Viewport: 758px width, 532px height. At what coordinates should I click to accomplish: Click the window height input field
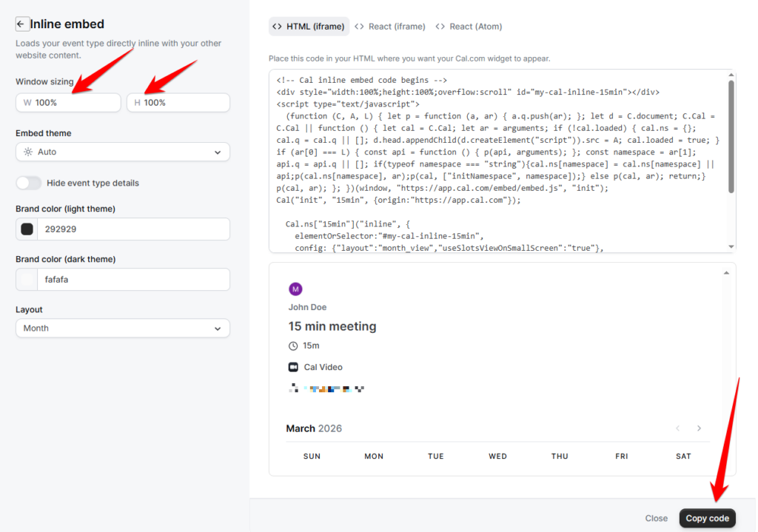[184, 103]
